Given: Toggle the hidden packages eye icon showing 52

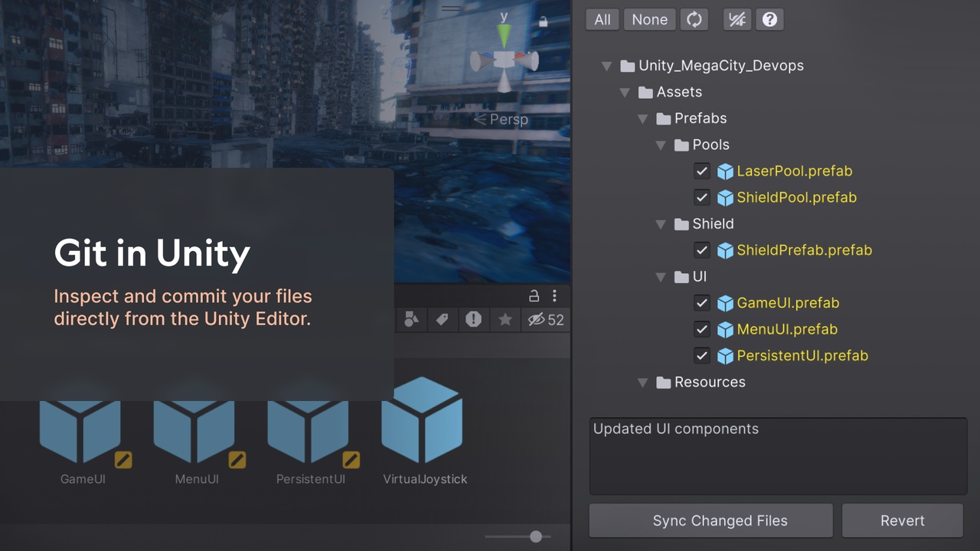Looking at the screenshot, I should [x=546, y=320].
